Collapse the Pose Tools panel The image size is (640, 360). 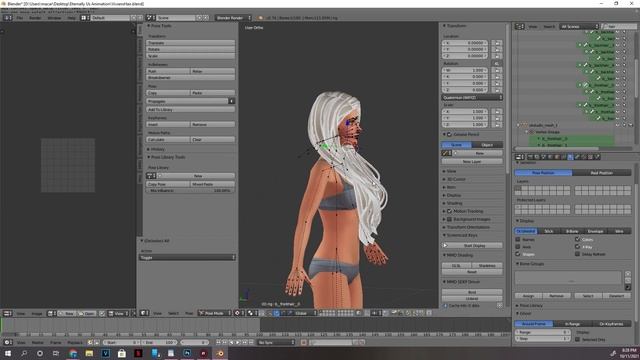click(x=149, y=26)
